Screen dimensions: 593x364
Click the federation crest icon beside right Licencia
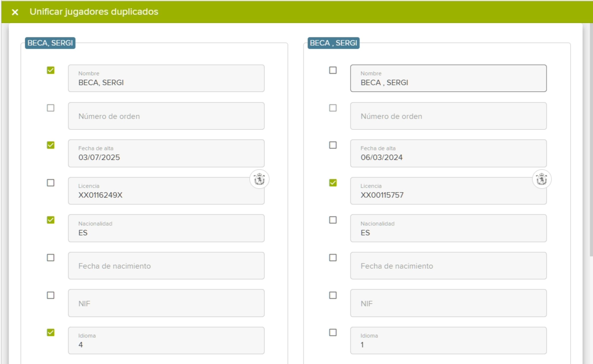[542, 179]
